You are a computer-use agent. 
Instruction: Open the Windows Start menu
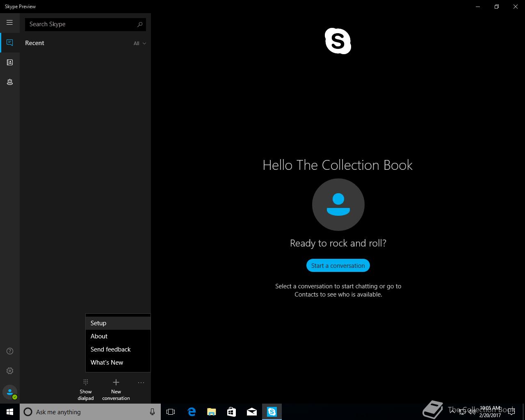[10, 412]
